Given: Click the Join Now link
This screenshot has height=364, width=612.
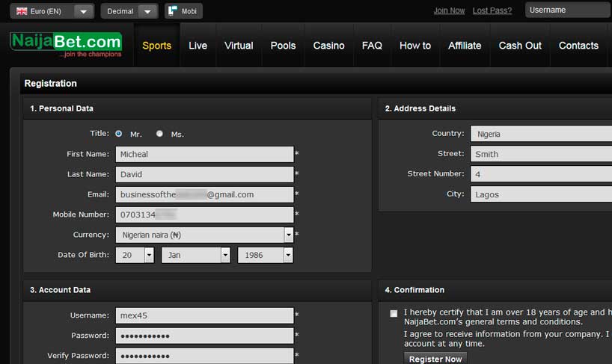Looking at the screenshot, I should 449,10.
